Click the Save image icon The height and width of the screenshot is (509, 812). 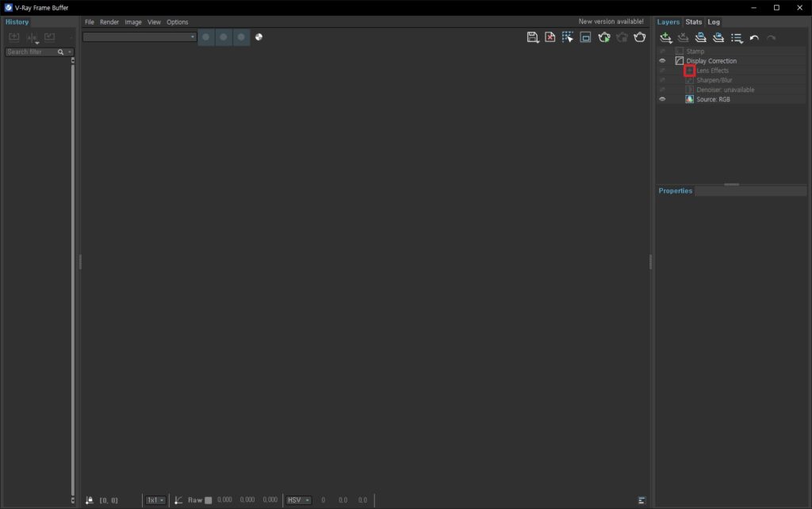(x=533, y=37)
